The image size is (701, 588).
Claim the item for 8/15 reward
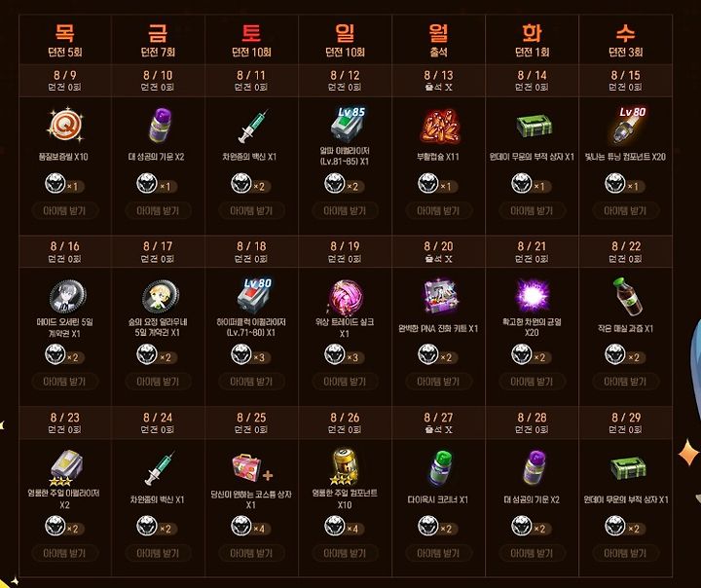pos(625,210)
